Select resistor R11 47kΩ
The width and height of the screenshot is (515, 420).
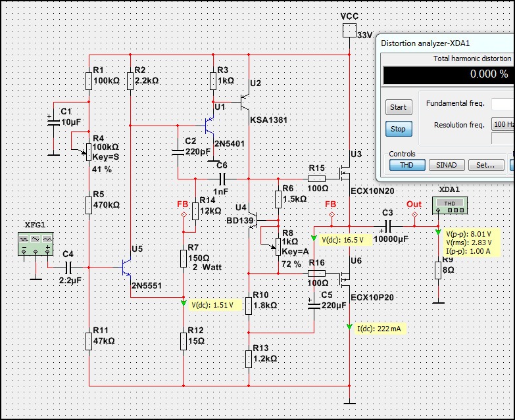(x=89, y=341)
